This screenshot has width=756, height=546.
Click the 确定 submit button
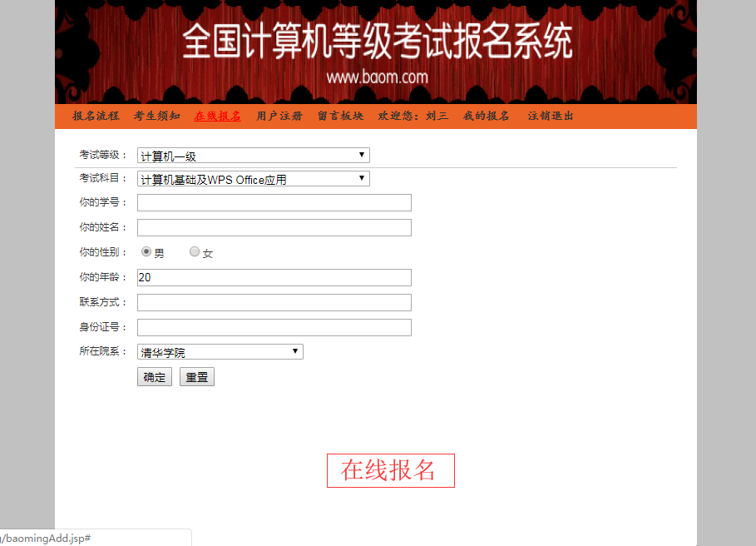click(x=155, y=377)
